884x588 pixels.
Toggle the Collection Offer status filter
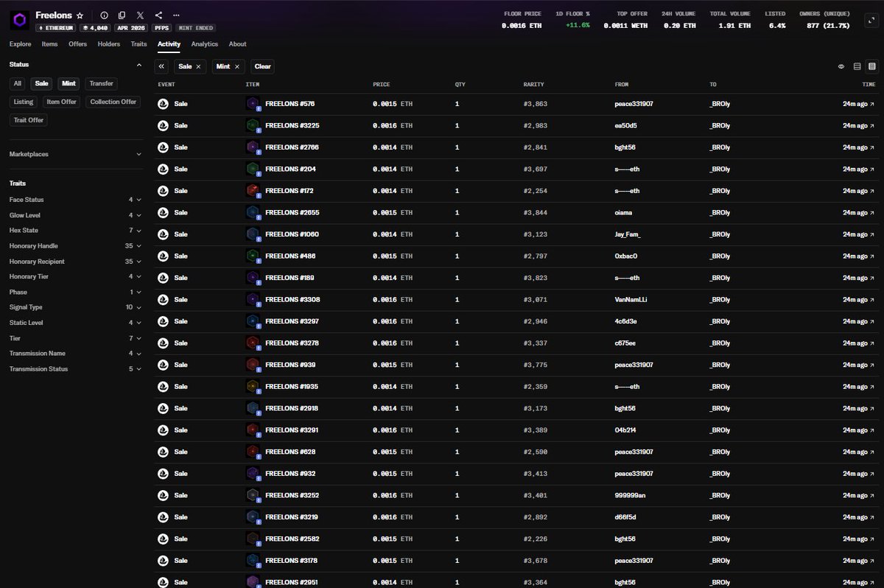[x=113, y=102]
